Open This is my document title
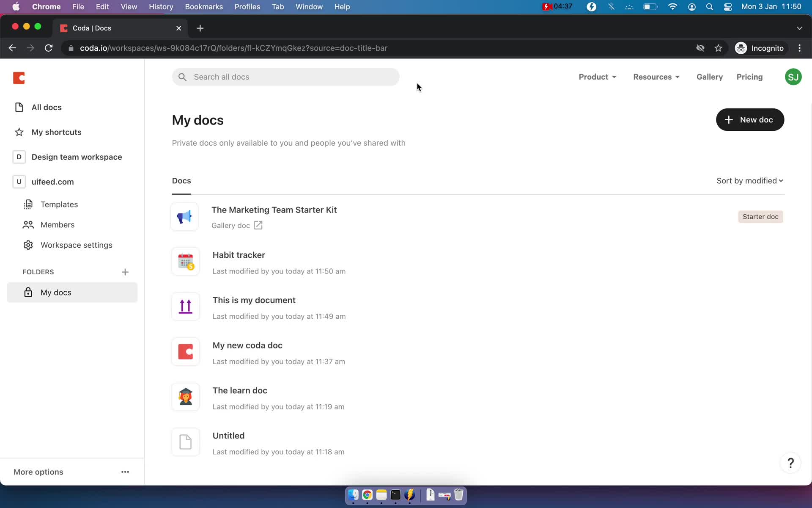This screenshot has height=508, width=812. [x=254, y=301]
